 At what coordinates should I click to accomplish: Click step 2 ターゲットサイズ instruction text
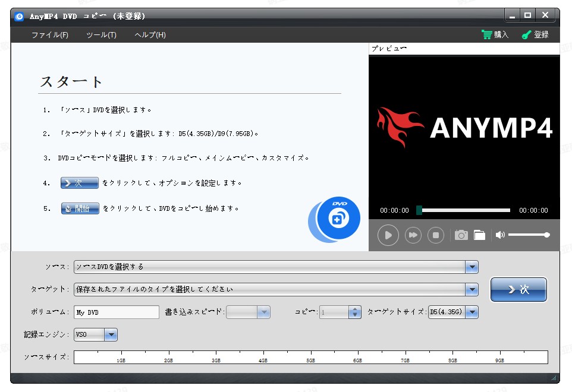(x=158, y=134)
